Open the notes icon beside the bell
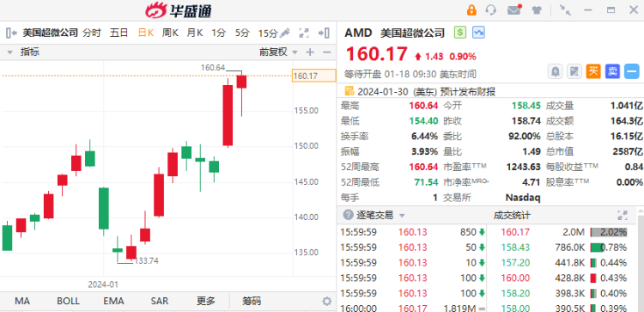Viewport: 644px width, 312px height. pyautogui.click(x=574, y=71)
